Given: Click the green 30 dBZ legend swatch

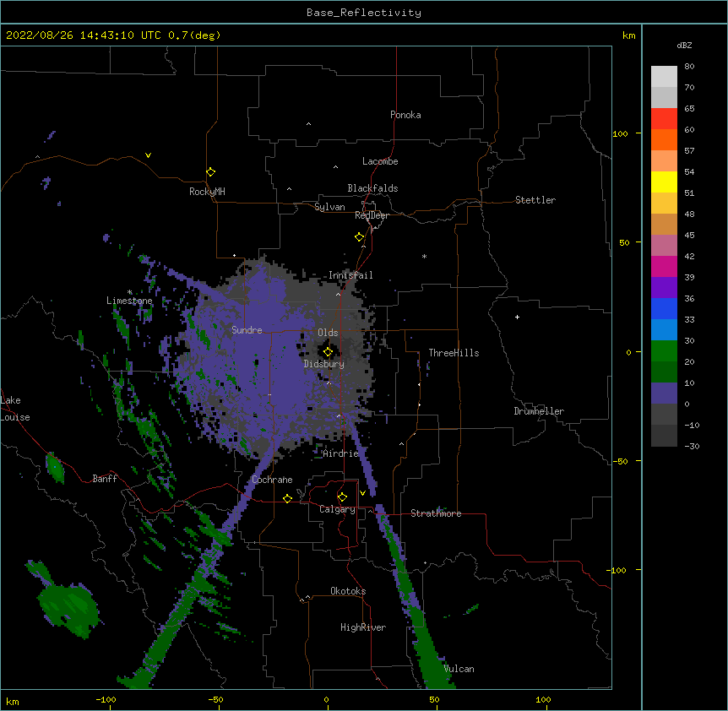Looking at the screenshot, I should (664, 351).
